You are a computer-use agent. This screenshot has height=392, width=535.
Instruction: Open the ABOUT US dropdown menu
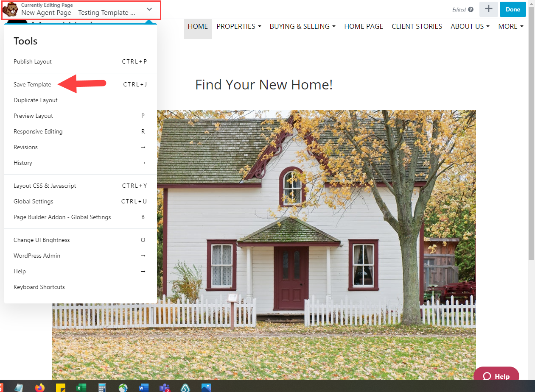[x=470, y=26]
